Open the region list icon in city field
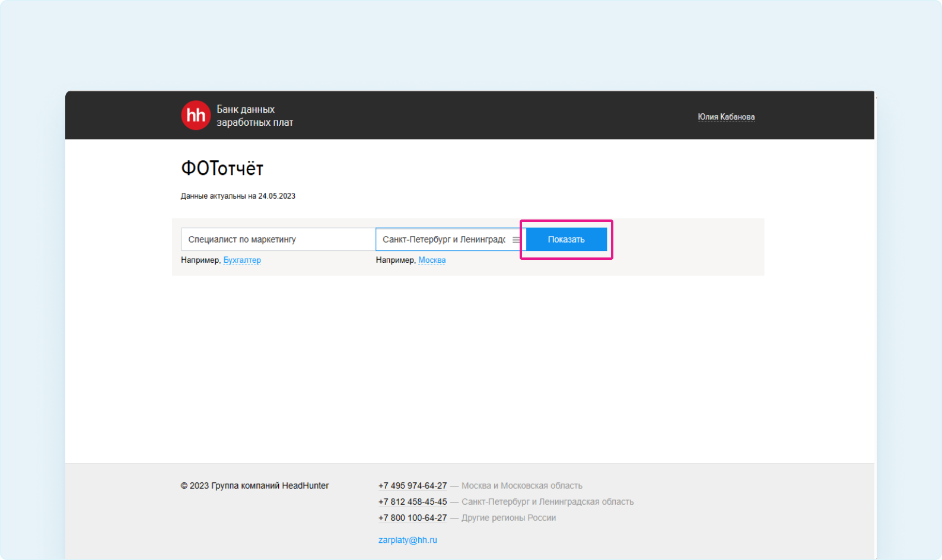 coord(517,240)
